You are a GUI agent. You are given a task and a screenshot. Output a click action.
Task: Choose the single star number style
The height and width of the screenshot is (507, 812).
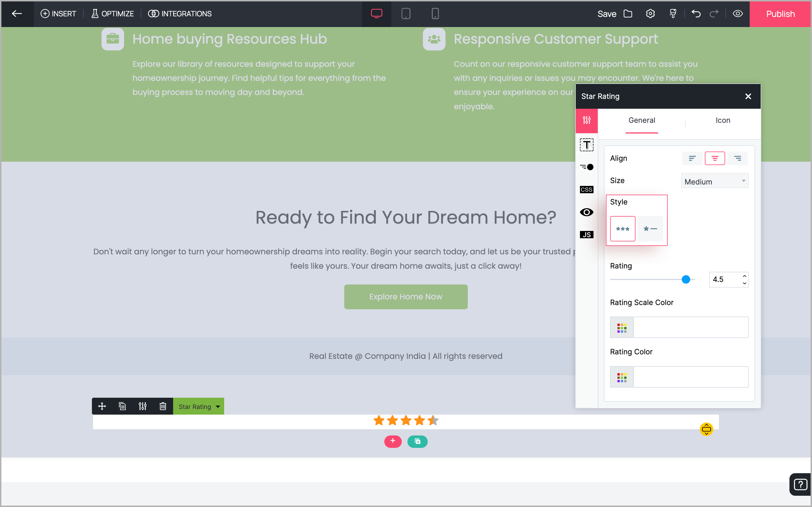pos(650,229)
